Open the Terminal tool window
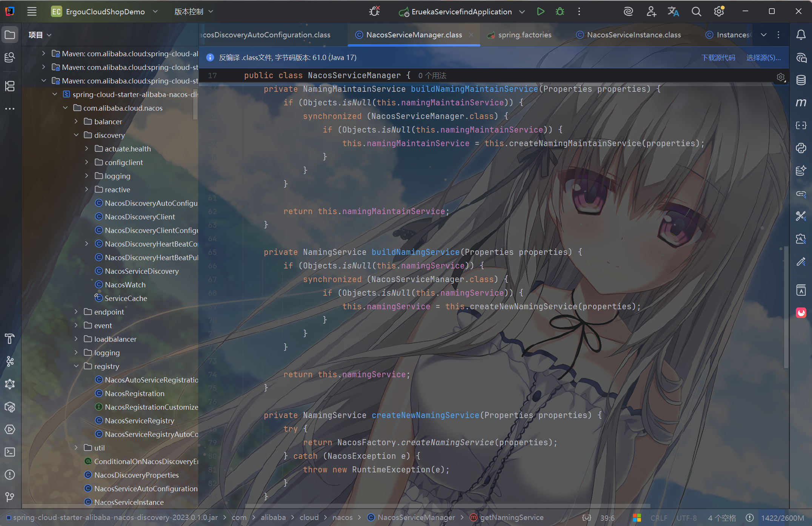Screen dimensions: 812x526 (x=10, y=452)
